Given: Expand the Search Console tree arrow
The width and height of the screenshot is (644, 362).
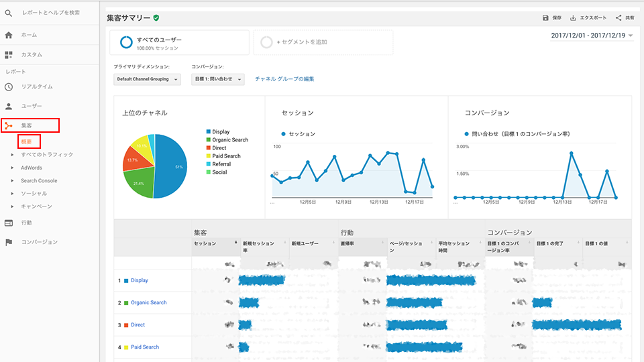Looking at the screenshot, I should 12,180.
